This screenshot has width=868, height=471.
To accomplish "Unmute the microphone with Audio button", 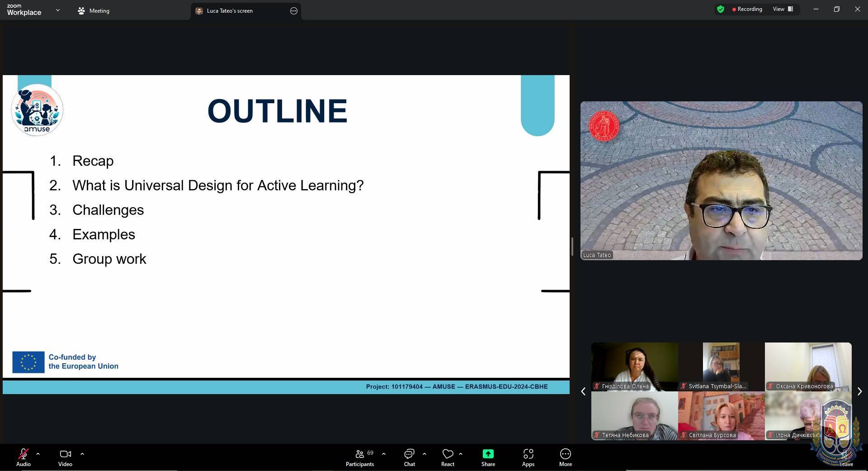I will point(24,457).
